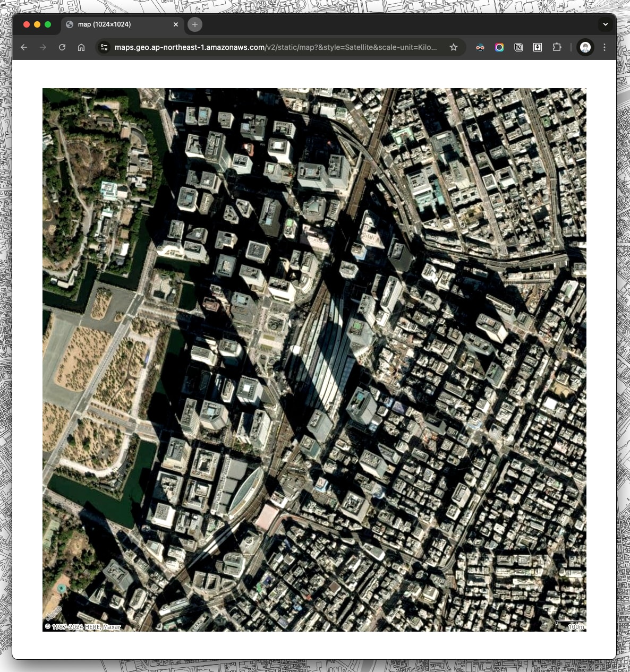Open the rainbow circle extension
The image size is (630, 672).
499,47
